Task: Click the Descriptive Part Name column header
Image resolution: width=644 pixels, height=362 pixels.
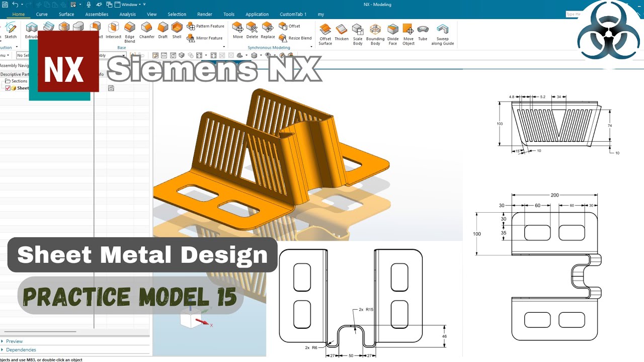Action: coord(15,74)
